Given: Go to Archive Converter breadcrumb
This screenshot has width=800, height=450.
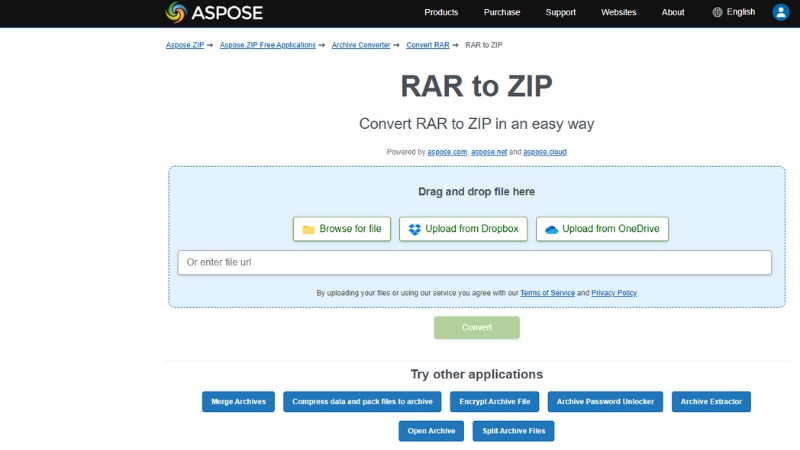Looking at the screenshot, I should pyautogui.click(x=361, y=45).
